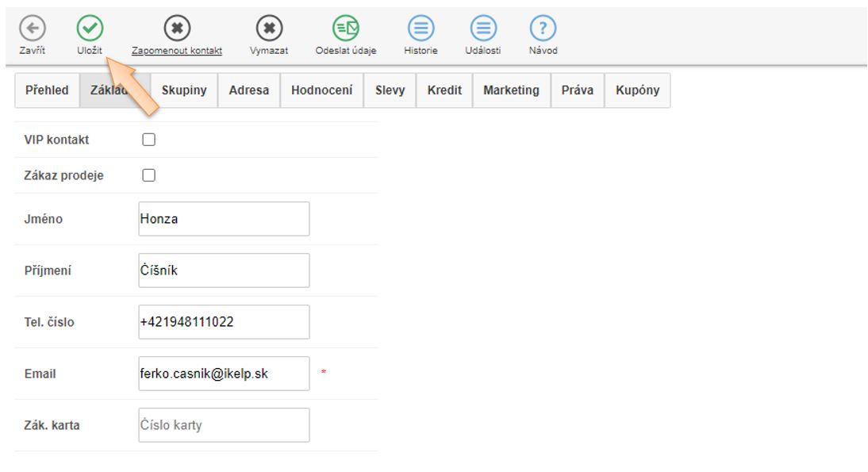
Task: Click the Jméno field containing Honza
Action: (224, 219)
